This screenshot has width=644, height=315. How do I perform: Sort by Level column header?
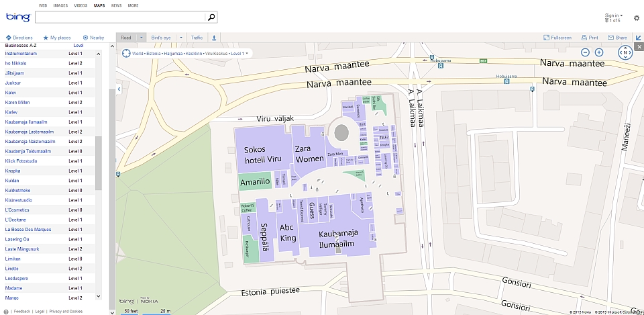78,45
